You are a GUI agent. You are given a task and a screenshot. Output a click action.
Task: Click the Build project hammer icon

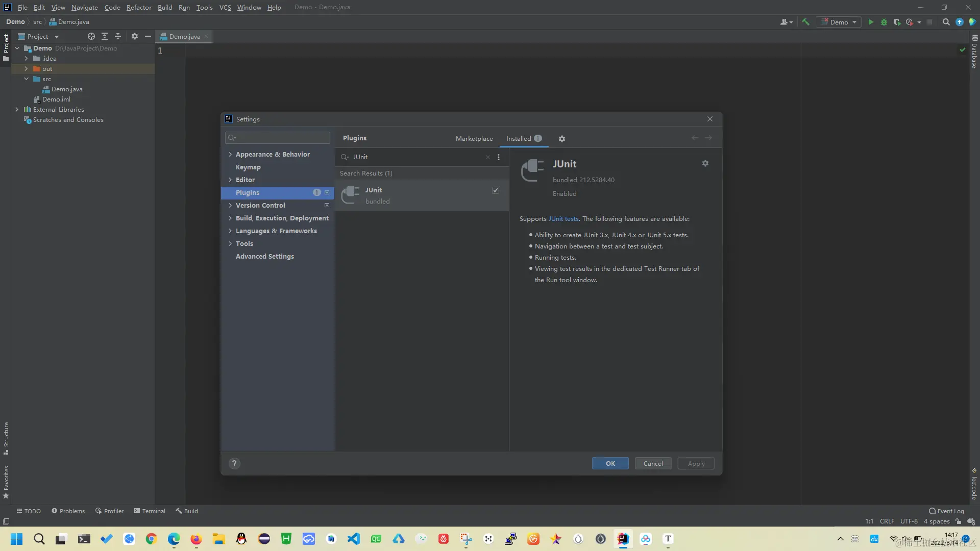(806, 22)
